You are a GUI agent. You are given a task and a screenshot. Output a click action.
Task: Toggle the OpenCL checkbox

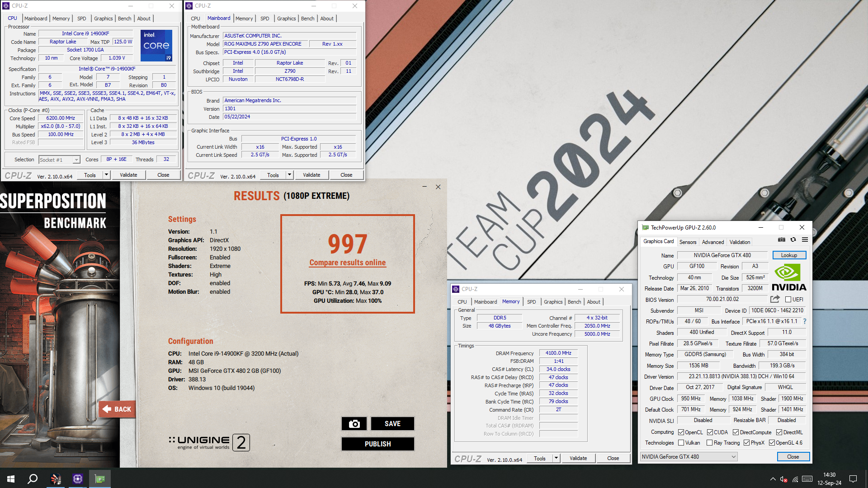(681, 432)
